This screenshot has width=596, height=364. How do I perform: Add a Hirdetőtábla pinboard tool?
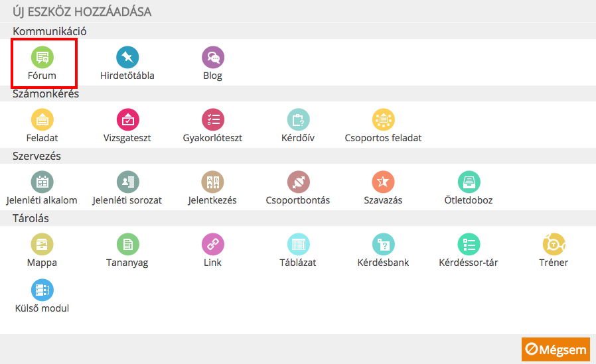[x=127, y=57]
